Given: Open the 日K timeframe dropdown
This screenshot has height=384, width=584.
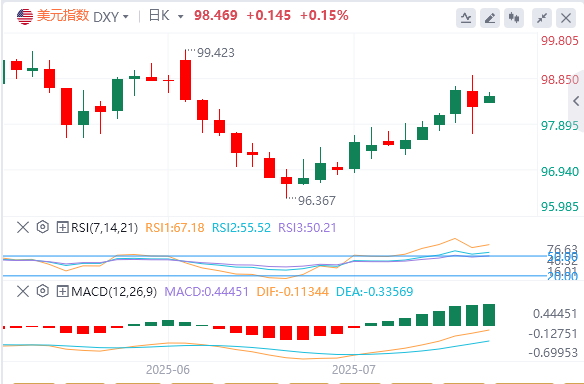Looking at the screenshot, I should point(166,16).
